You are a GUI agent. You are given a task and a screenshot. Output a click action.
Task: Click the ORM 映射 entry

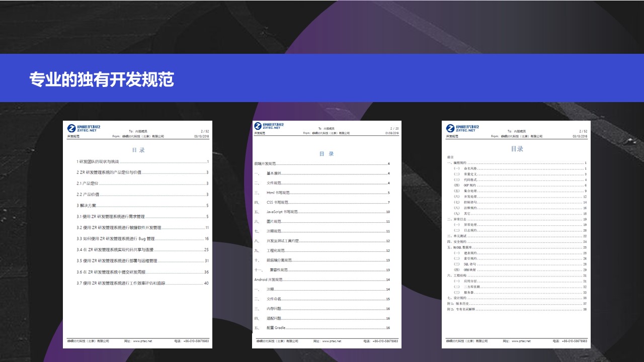[520, 270]
